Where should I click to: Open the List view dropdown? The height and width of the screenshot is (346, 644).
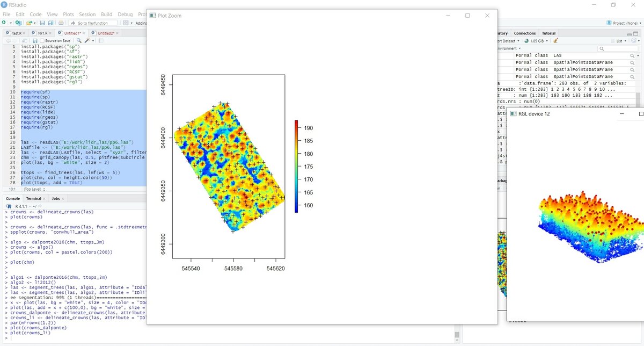(619, 41)
